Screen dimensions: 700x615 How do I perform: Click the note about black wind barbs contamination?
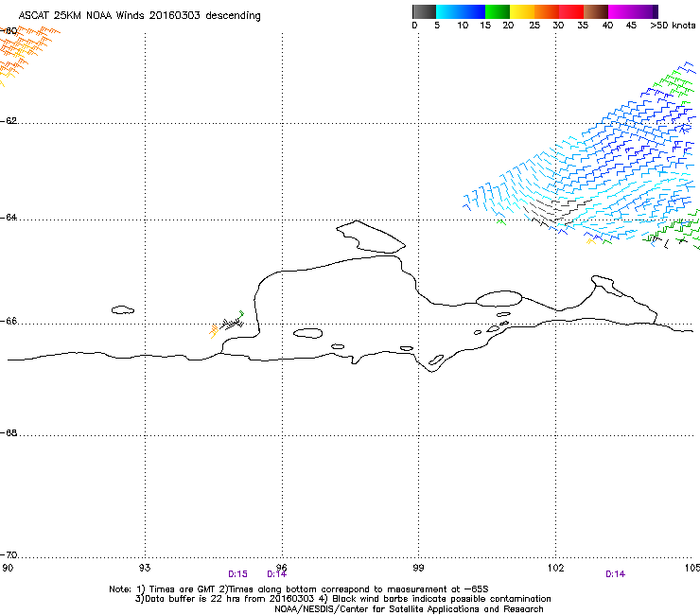435,599
